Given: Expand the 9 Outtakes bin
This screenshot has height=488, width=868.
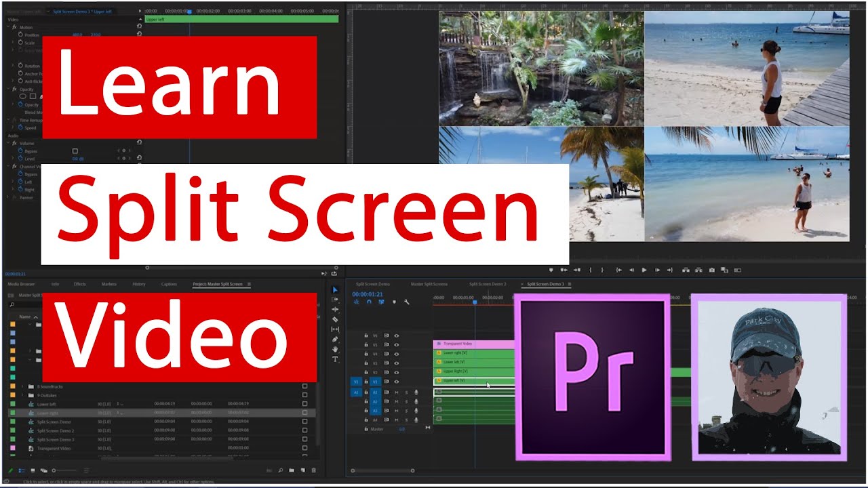Looking at the screenshot, I should point(22,395).
